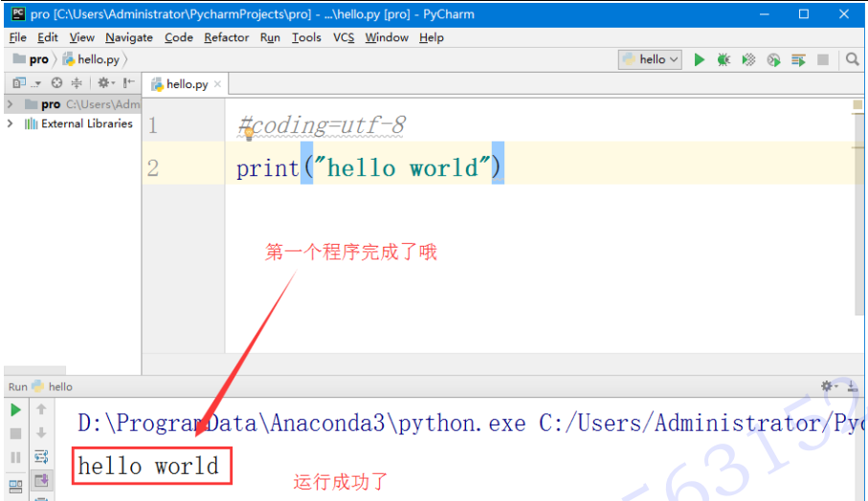Open the Help menu
Screen dimensions: 868x501
(x=432, y=37)
